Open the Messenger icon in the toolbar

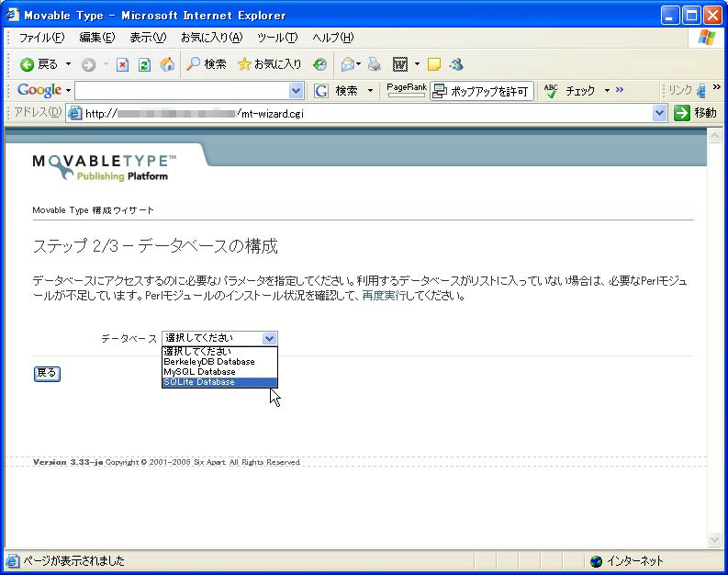[x=456, y=64]
